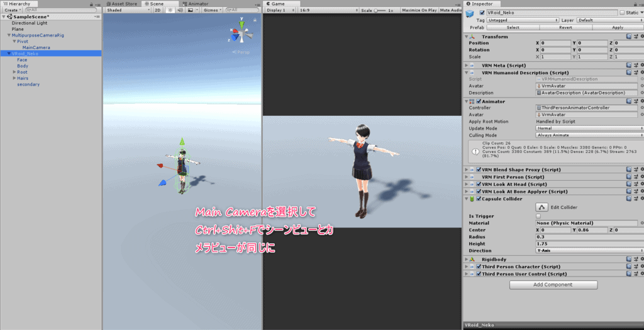
Task: Click the Edit Collider icon button
Action: pyautogui.click(x=541, y=207)
